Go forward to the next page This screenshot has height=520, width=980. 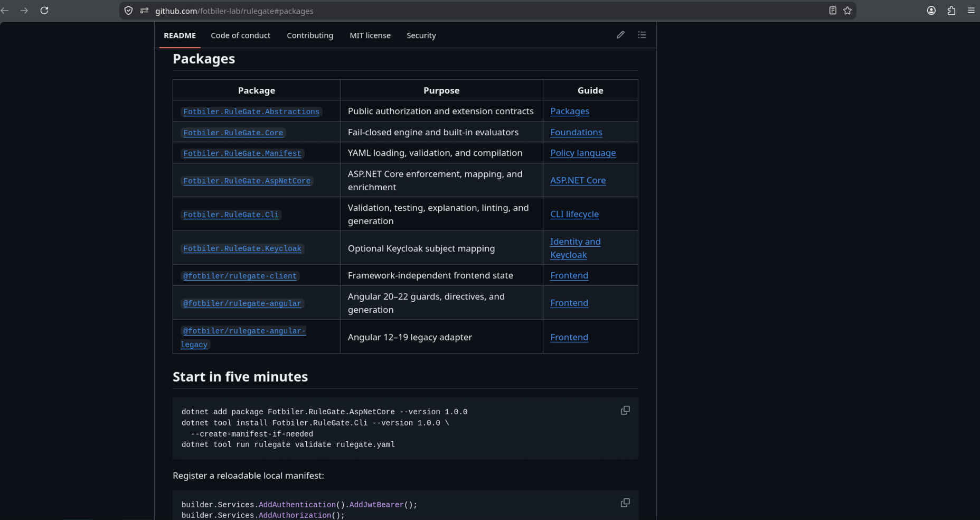point(24,11)
